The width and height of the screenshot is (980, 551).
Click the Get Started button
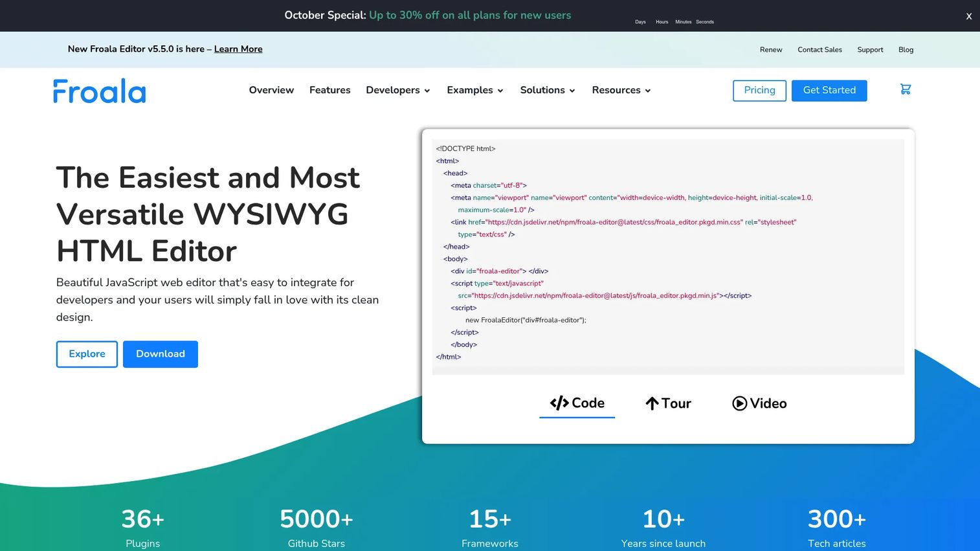pos(829,91)
